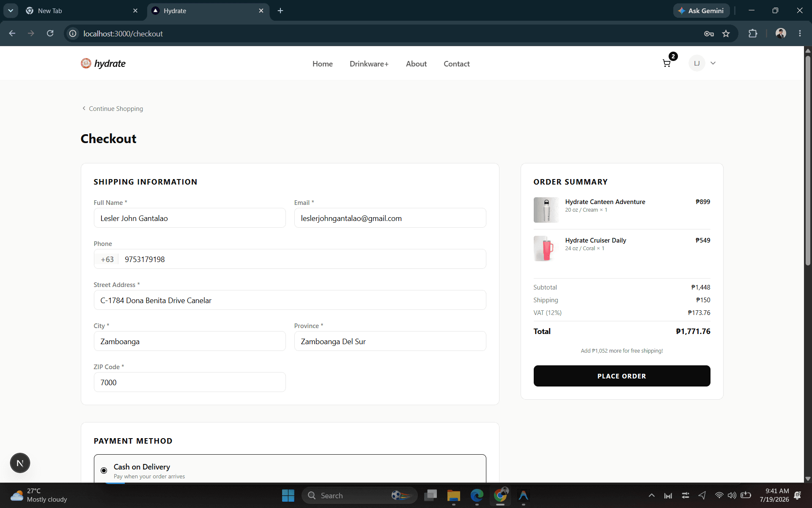Click Continue Shopping link
This screenshot has width=812, height=508.
click(x=112, y=109)
